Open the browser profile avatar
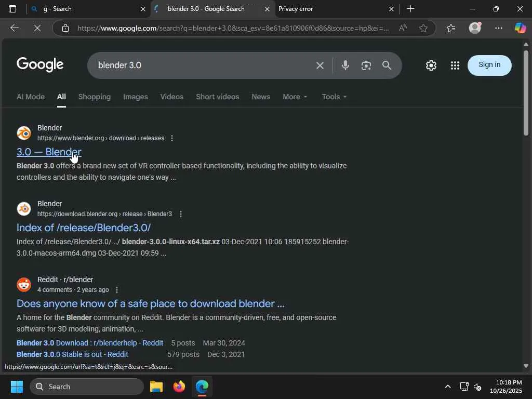The width and height of the screenshot is (532, 399). (475, 28)
